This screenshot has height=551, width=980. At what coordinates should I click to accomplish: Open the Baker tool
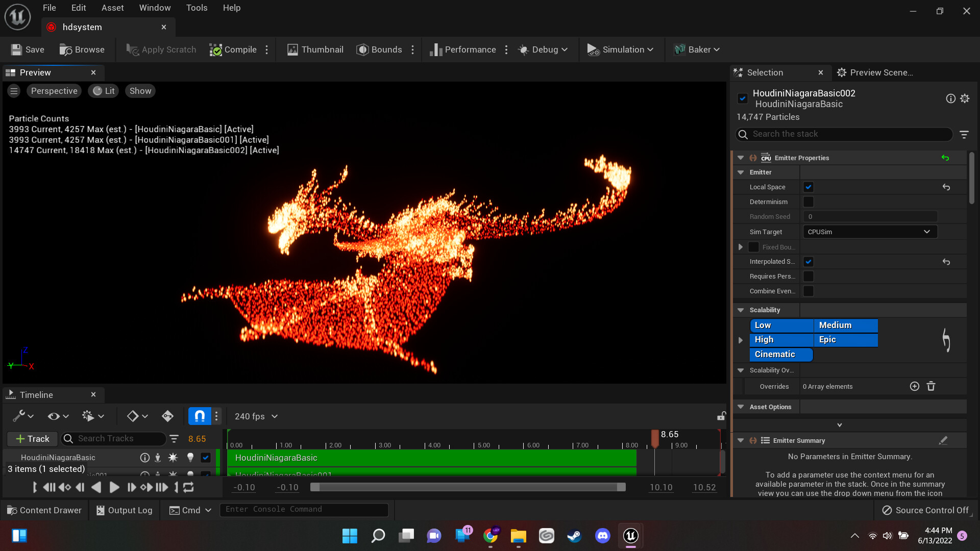(697, 49)
